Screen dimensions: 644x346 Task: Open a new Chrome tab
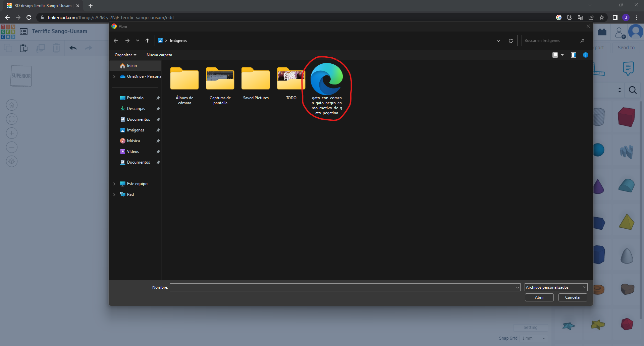tap(91, 6)
